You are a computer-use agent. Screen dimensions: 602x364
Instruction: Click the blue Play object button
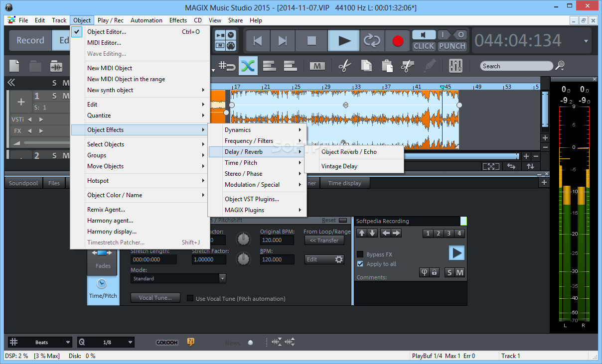(456, 253)
